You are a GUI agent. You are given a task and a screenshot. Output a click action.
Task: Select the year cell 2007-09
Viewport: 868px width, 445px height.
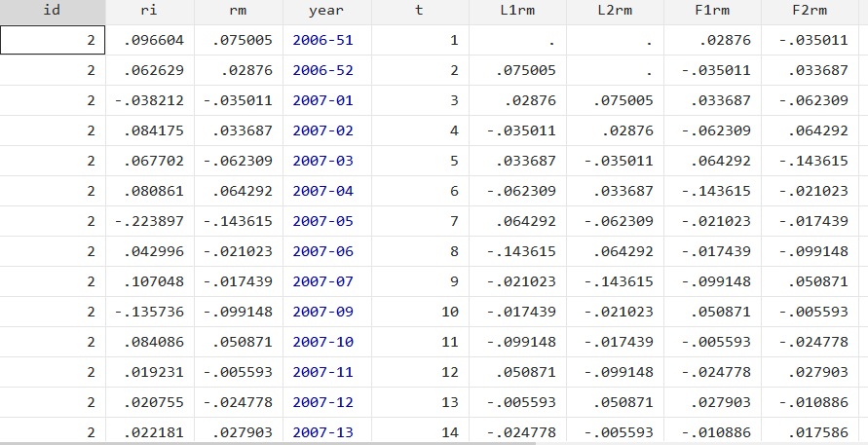click(x=326, y=312)
